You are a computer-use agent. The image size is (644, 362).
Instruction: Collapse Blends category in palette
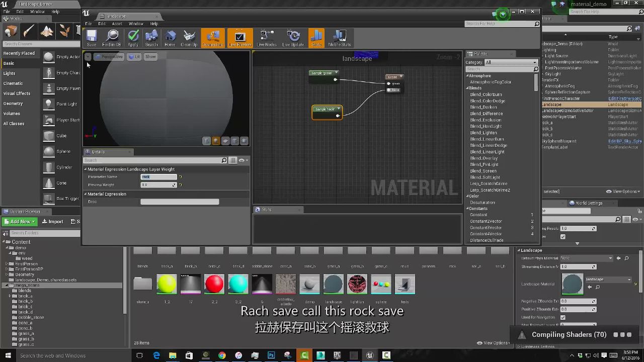(x=467, y=88)
